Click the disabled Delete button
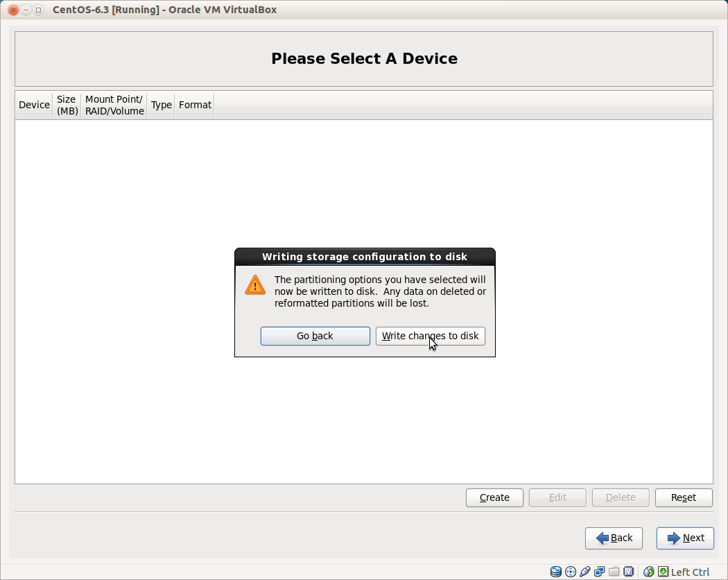This screenshot has width=728, height=580. (621, 497)
